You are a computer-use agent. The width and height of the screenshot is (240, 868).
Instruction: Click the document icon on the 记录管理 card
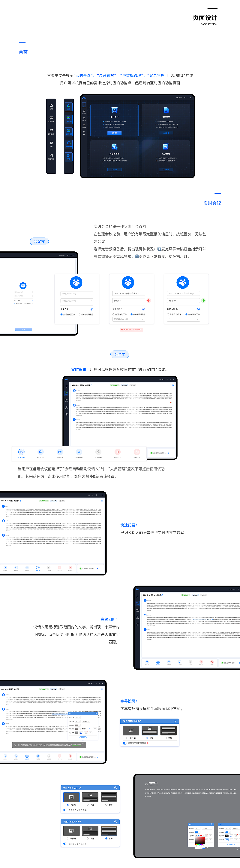point(166,147)
